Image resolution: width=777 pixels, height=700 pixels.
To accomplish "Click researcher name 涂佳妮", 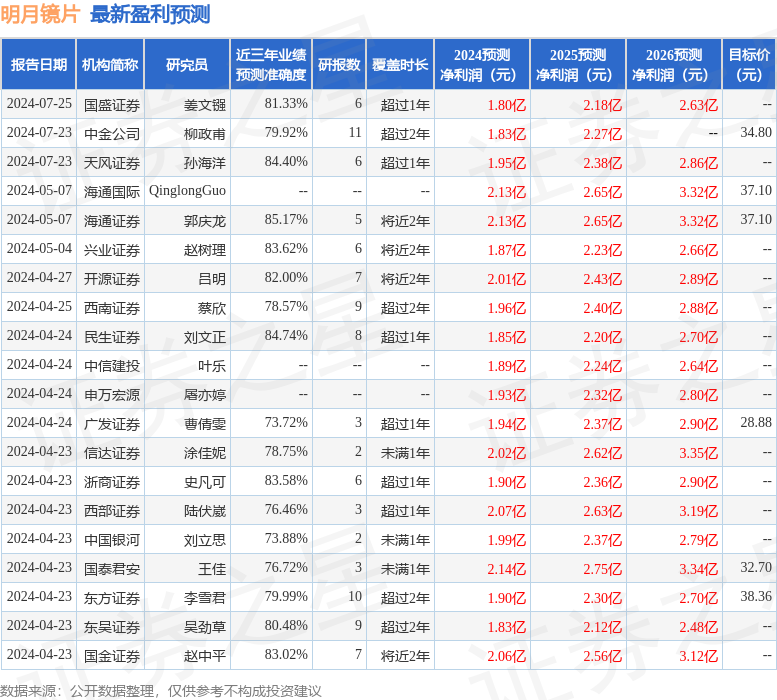I will [x=205, y=453].
